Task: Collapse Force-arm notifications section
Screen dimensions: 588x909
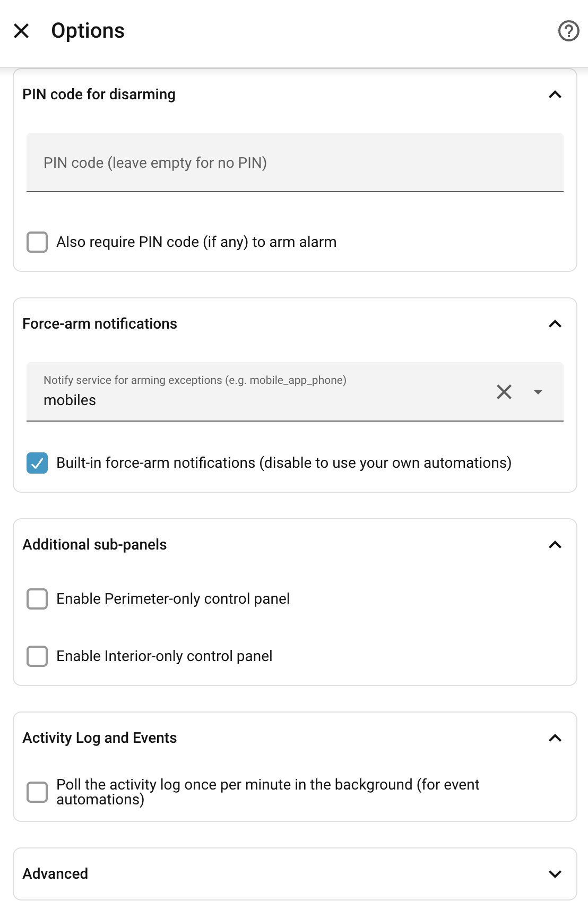Action: pos(555,324)
